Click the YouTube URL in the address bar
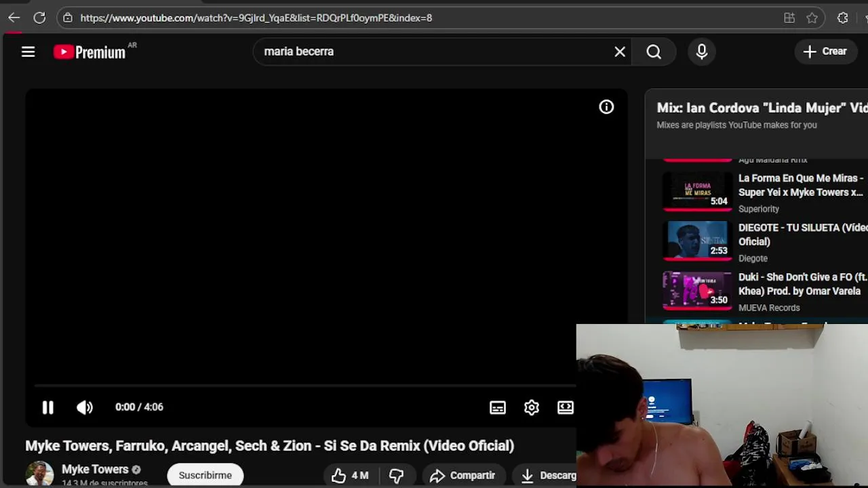 [x=256, y=18]
